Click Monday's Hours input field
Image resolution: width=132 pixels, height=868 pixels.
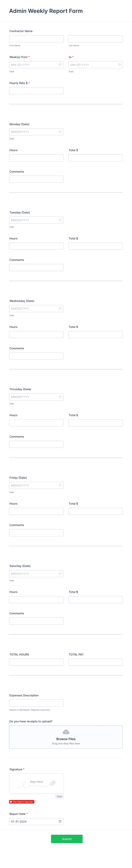coord(36,157)
